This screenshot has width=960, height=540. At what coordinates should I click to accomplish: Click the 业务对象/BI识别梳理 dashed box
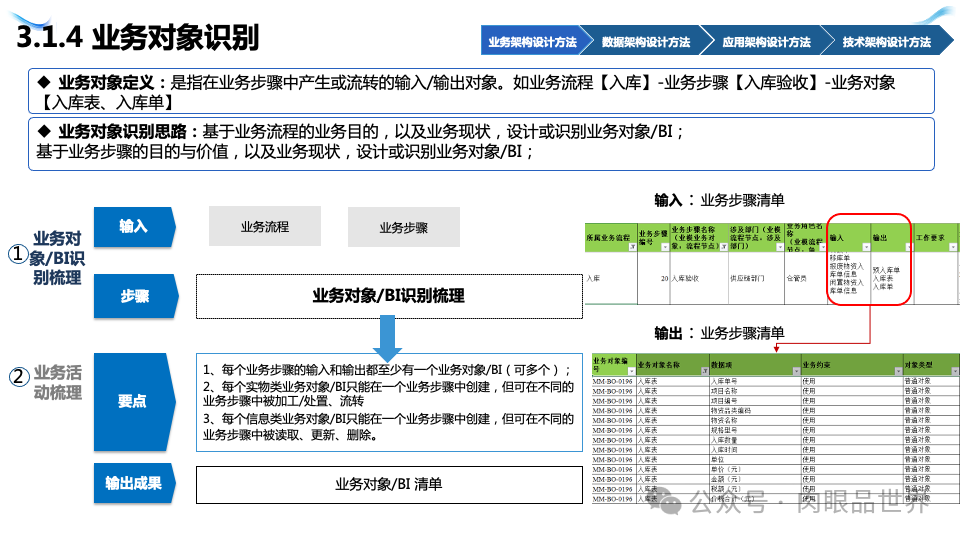(389, 296)
